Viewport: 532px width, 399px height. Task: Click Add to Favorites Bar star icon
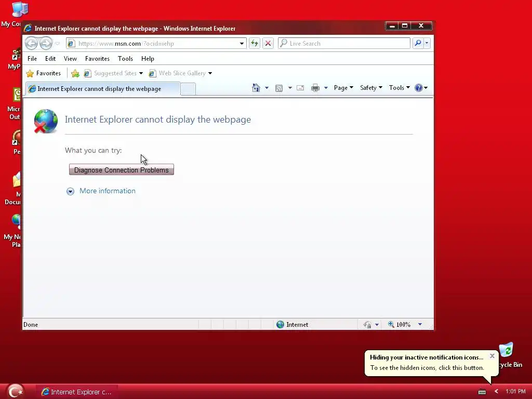pyautogui.click(x=75, y=73)
